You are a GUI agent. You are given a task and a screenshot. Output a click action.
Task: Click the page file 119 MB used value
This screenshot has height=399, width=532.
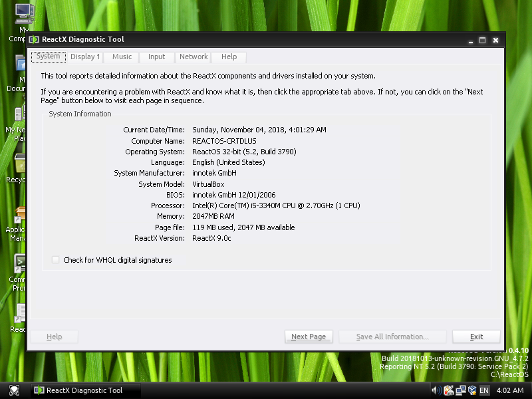(243, 227)
